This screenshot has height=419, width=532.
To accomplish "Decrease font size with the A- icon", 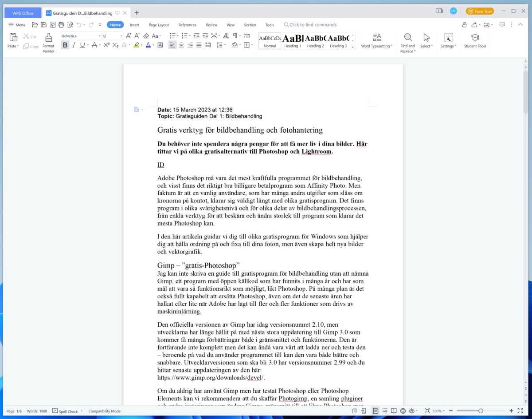I will (x=137, y=36).
